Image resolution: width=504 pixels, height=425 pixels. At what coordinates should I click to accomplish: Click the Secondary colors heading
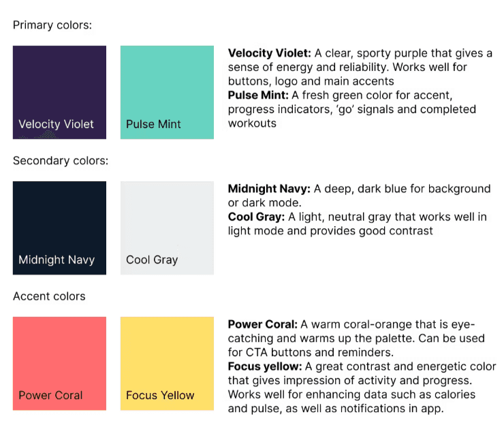(x=61, y=161)
